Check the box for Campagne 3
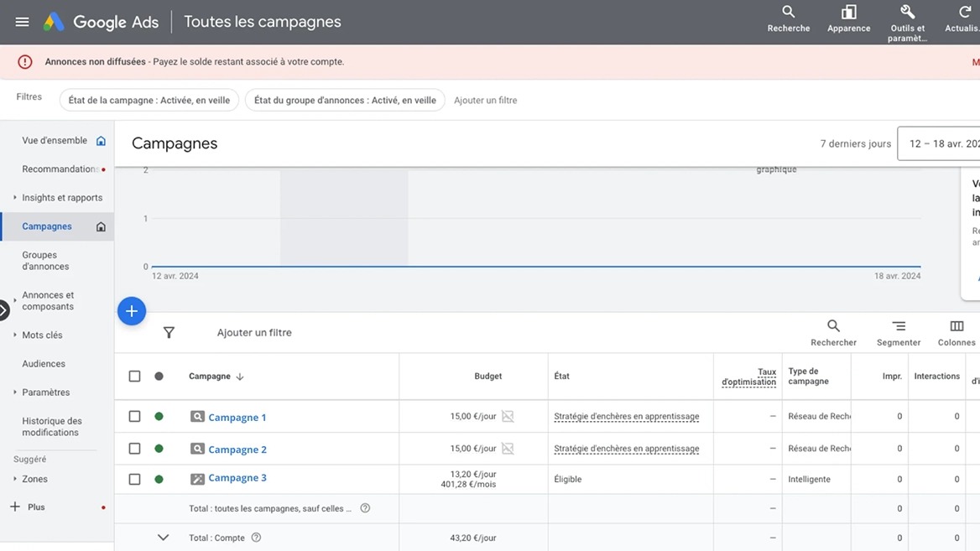 tap(134, 479)
